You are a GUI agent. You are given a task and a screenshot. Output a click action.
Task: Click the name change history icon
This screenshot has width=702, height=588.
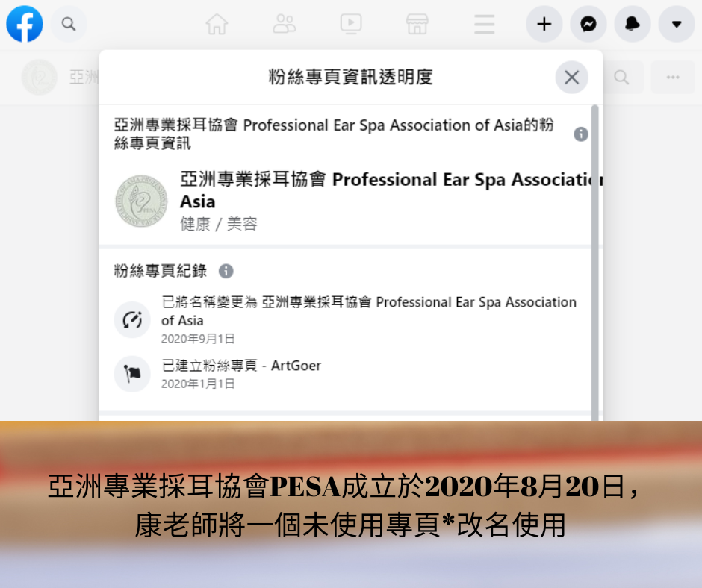coord(132,320)
